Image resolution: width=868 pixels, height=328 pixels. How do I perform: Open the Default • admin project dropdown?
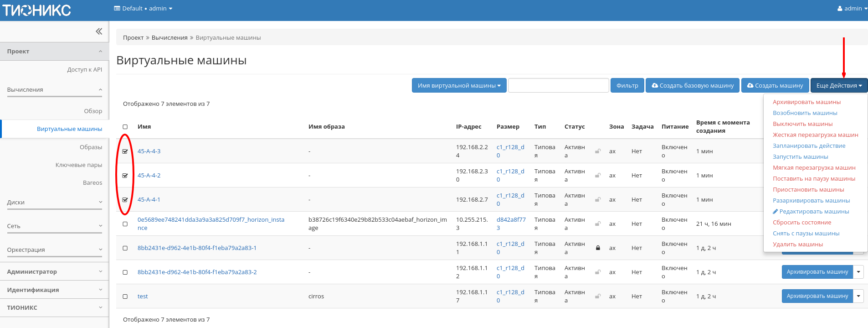click(143, 9)
